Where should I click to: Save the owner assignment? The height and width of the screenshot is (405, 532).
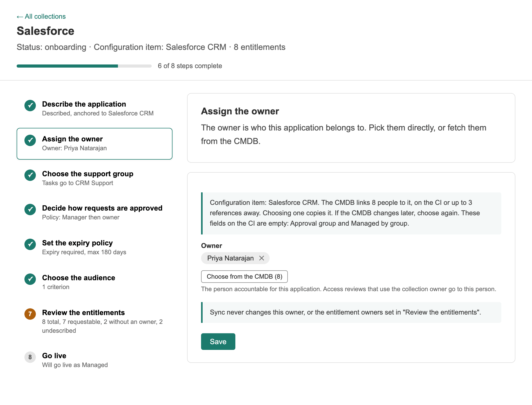(x=218, y=342)
